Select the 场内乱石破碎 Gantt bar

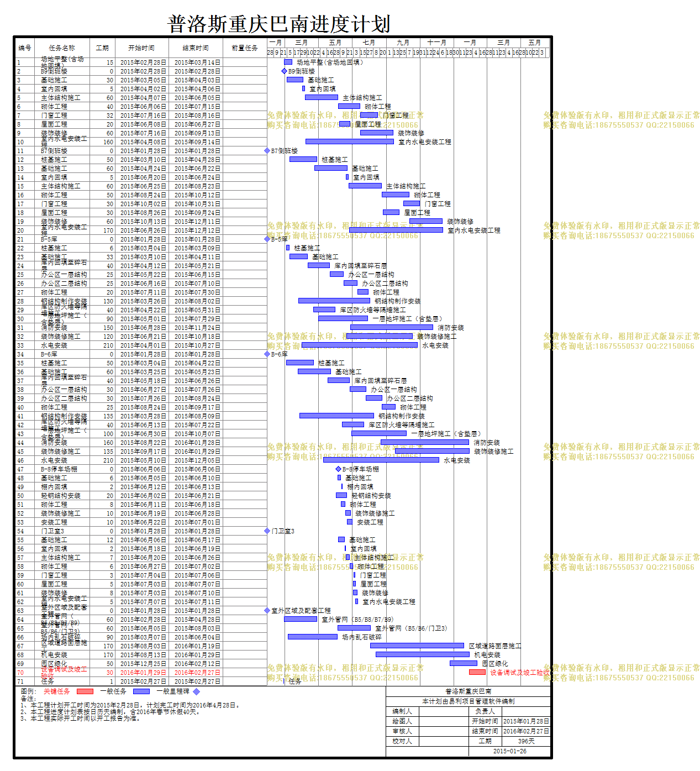(x=313, y=637)
